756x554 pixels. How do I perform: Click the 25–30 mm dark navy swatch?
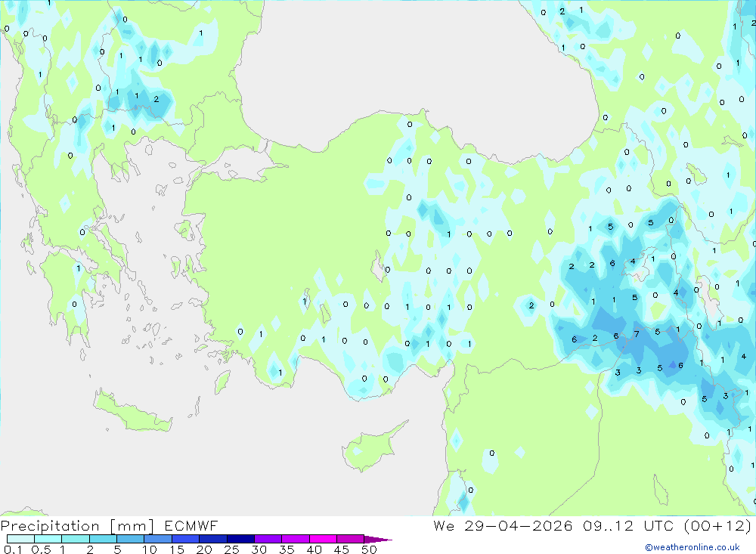pos(240,539)
